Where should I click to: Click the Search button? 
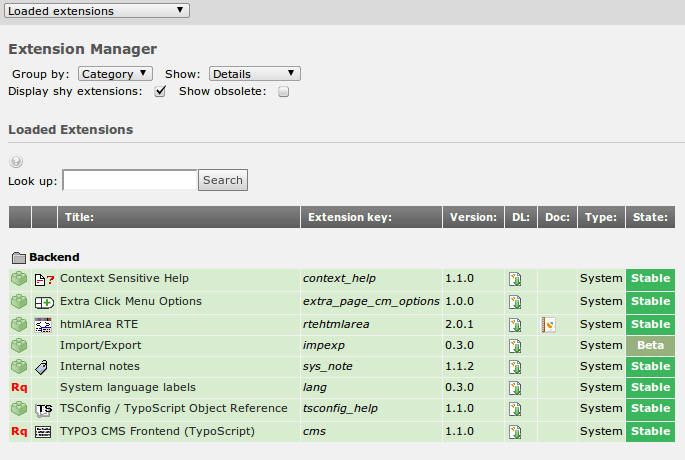click(222, 180)
